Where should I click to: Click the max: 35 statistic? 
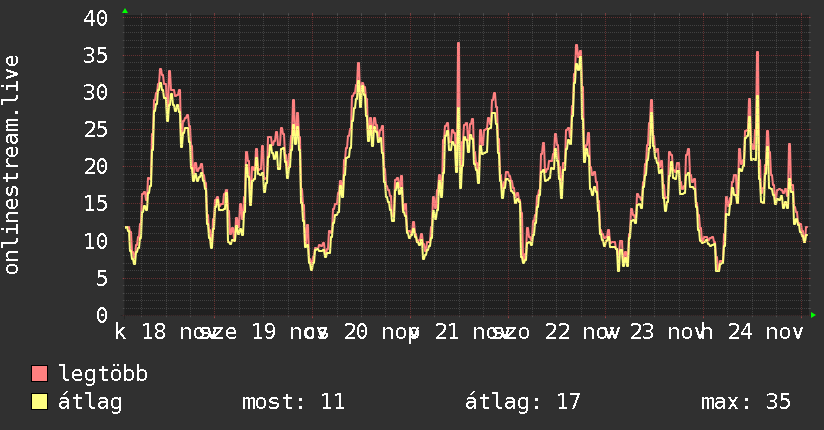pyautogui.click(x=746, y=402)
